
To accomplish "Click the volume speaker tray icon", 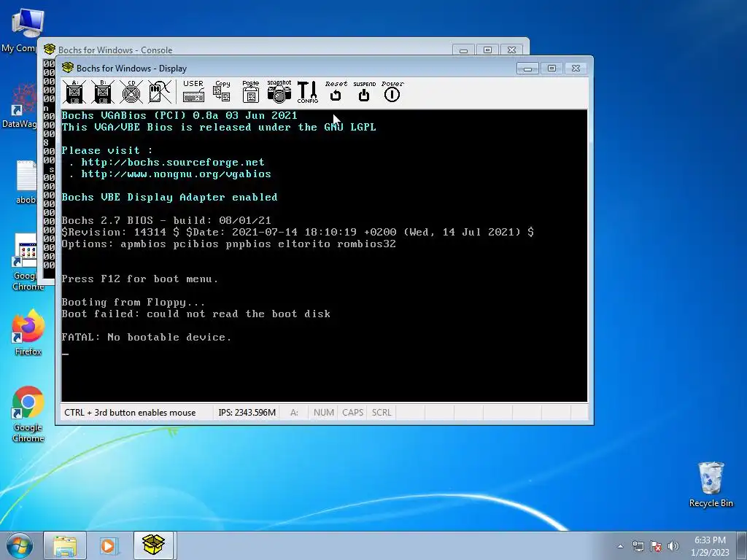I will [673, 546].
